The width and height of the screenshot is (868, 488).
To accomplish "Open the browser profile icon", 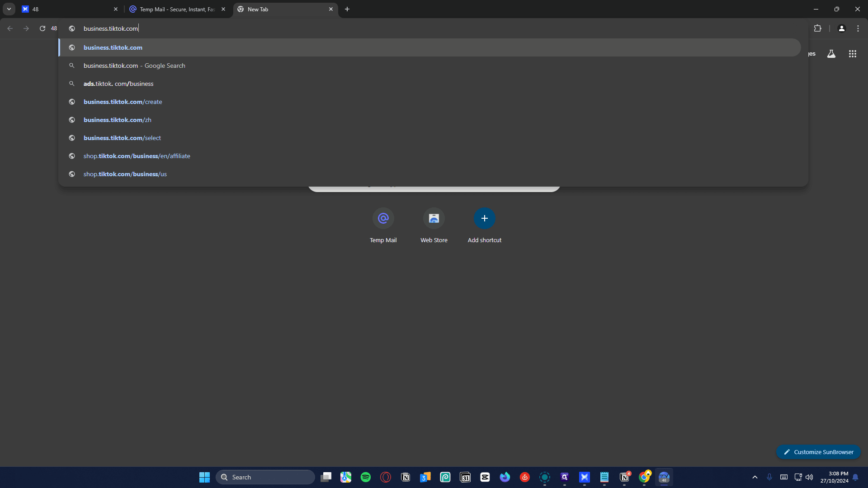I will [x=841, y=28].
